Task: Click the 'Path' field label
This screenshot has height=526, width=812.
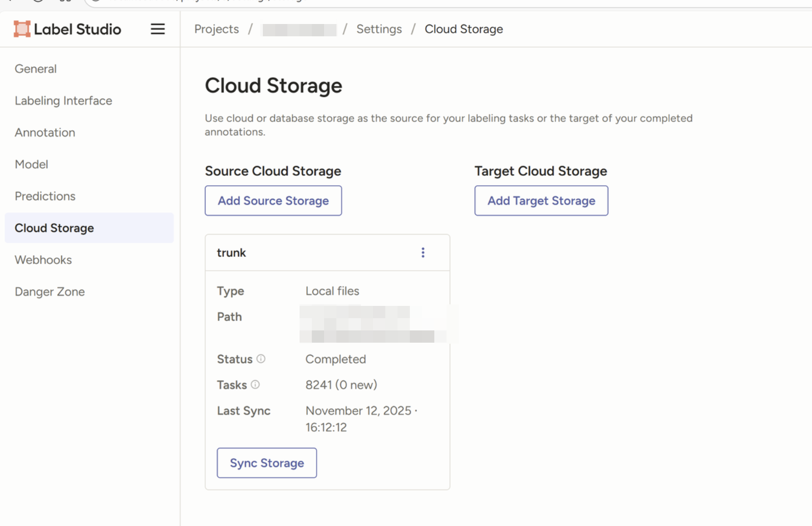Action: 229,317
